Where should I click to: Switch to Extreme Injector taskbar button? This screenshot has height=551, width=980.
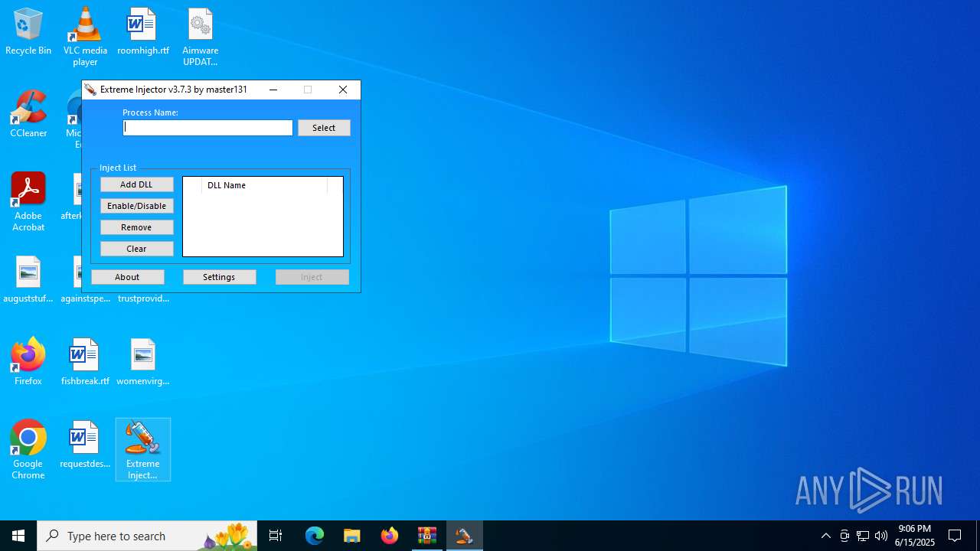pyautogui.click(x=465, y=536)
